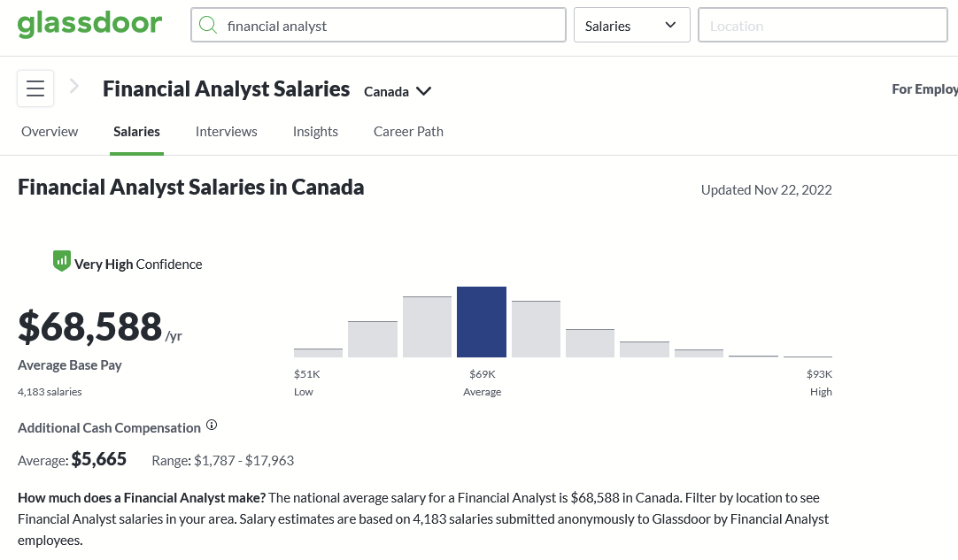Open the Career Path tab
The height and width of the screenshot is (560, 958).
[408, 132]
